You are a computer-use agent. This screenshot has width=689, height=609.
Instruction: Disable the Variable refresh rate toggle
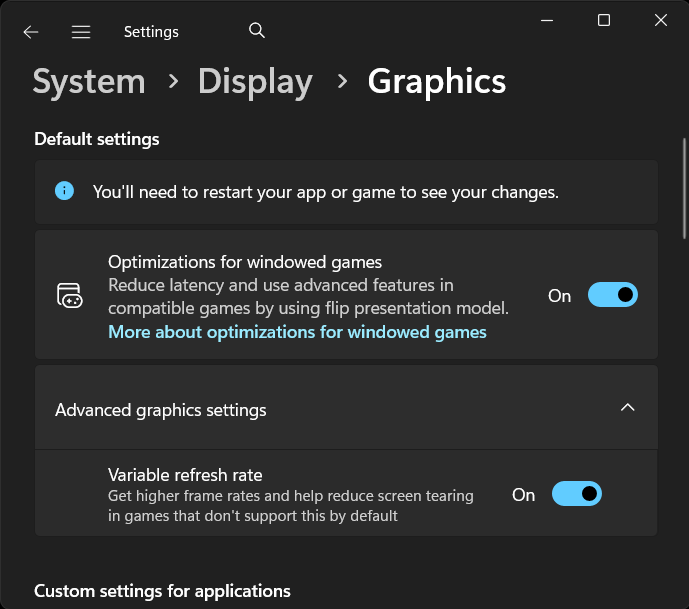(x=576, y=494)
